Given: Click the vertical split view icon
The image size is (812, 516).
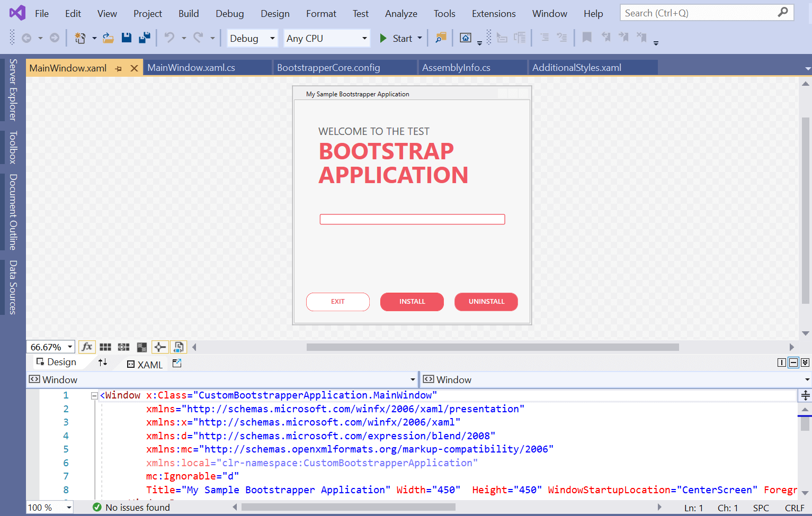Looking at the screenshot, I should coord(781,363).
